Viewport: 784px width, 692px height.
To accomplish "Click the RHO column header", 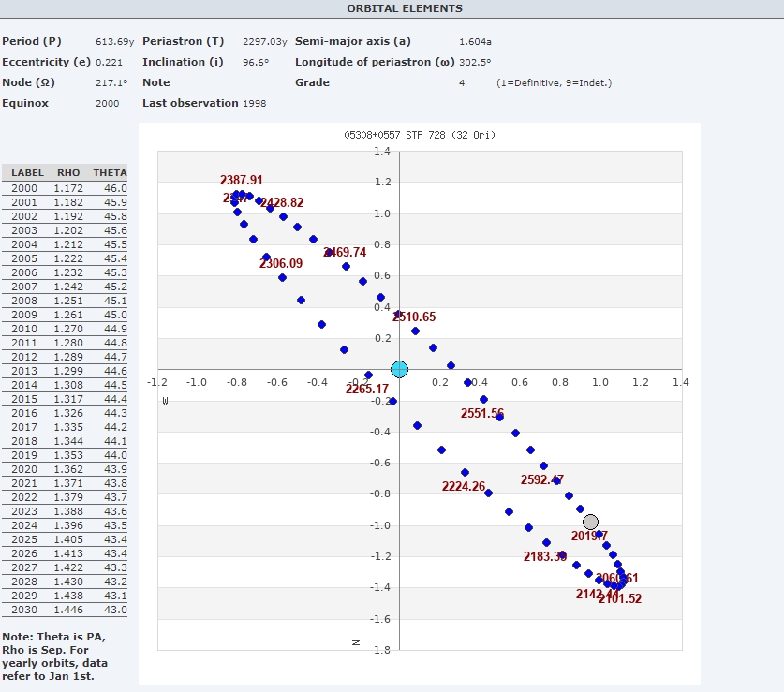I will pos(68,173).
